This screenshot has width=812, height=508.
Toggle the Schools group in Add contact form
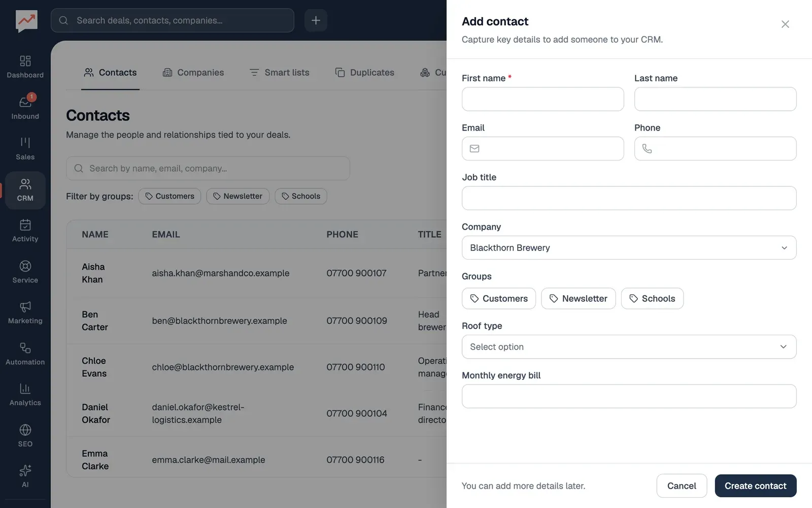coord(652,299)
